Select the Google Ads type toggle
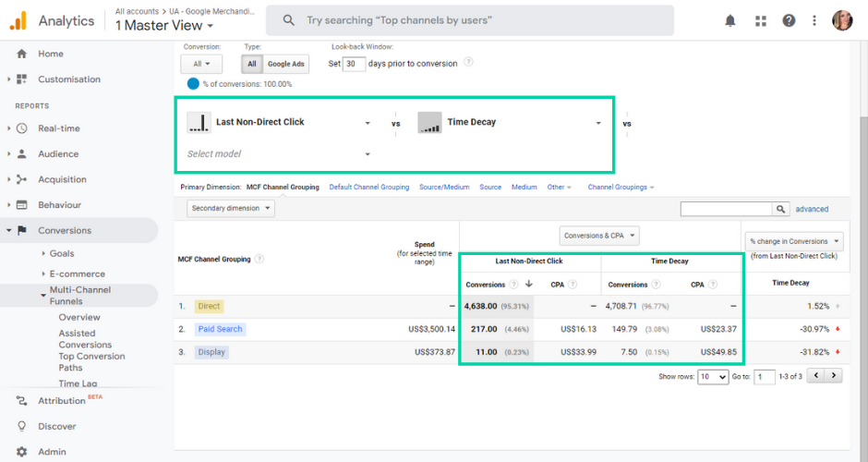The height and width of the screenshot is (462, 868). click(285, 65)
